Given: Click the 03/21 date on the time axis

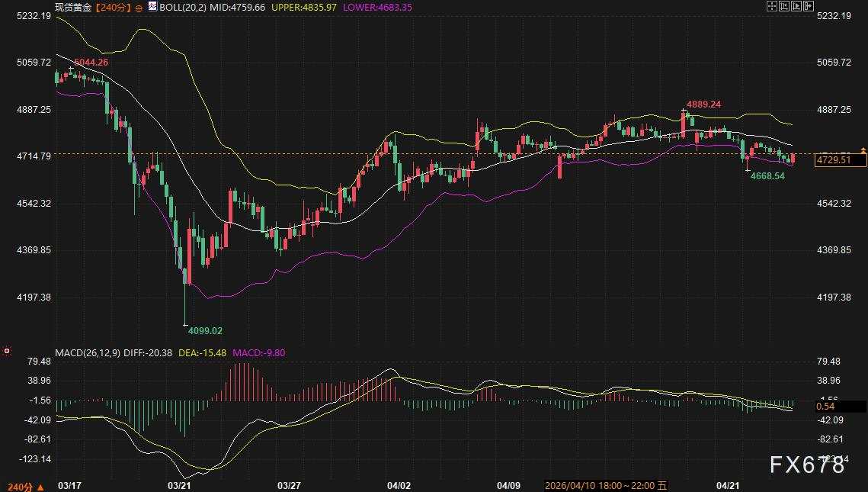Looking at the screenshot, I should click(x=179, y=486).
